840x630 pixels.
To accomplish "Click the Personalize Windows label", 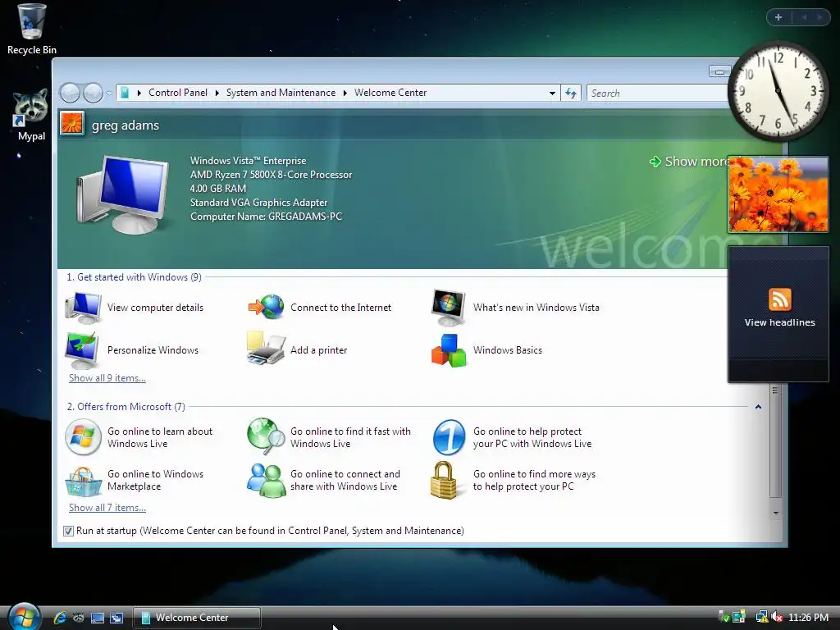I will (153, 350).
